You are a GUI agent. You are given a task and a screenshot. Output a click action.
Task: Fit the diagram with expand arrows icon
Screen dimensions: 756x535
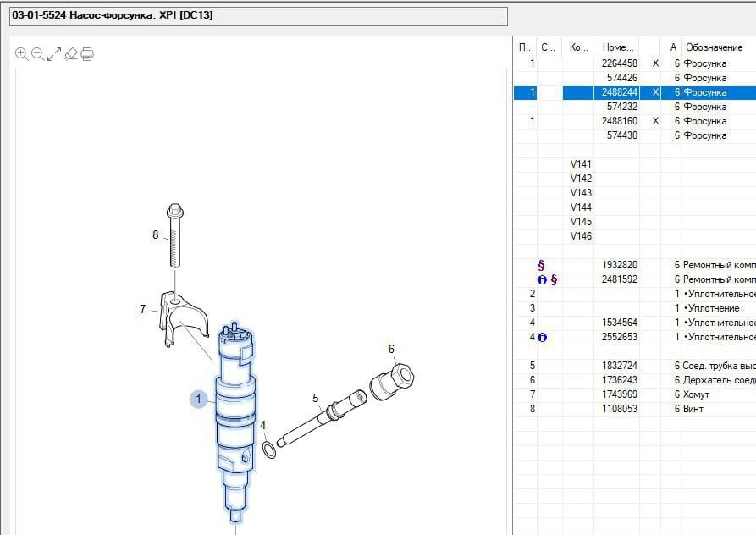(54, 54)
